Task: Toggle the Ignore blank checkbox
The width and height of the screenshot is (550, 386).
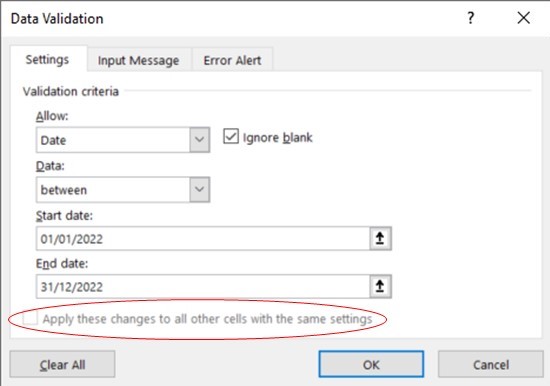Action: [231, 137]
